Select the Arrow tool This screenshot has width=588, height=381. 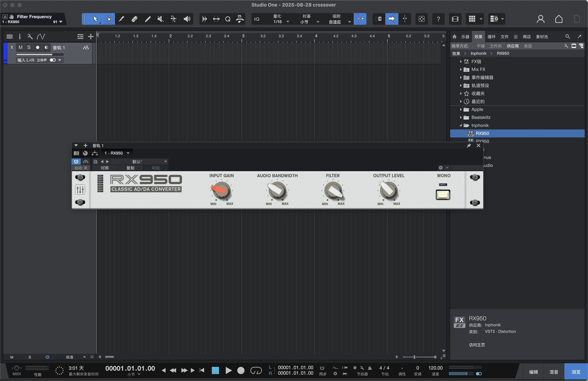(95, 19)
